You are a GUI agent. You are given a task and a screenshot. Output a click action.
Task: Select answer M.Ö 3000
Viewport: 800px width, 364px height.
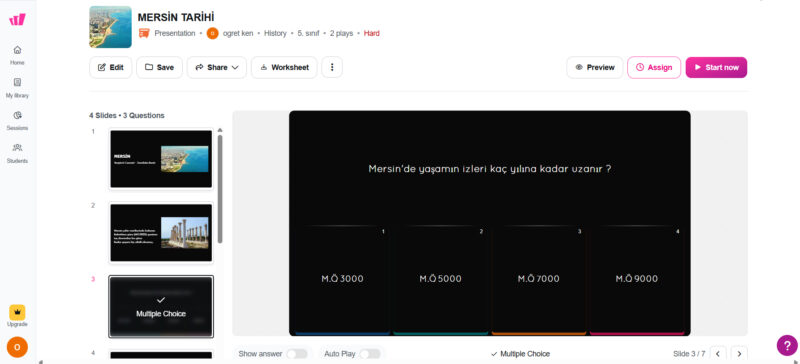[x=342, y=280]
